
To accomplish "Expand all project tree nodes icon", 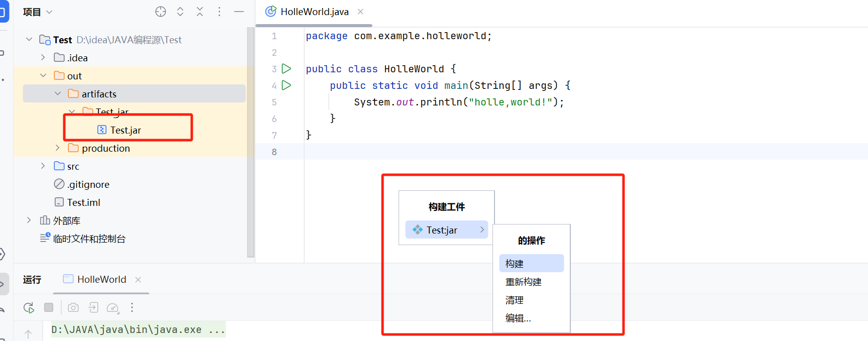I will tap(180, 12).
